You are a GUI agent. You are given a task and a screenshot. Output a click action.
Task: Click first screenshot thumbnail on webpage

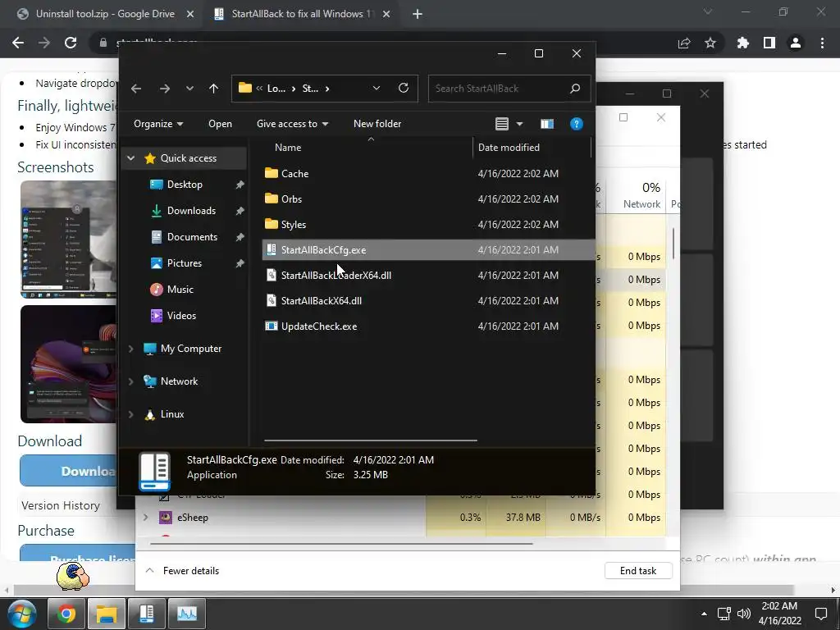69,240
